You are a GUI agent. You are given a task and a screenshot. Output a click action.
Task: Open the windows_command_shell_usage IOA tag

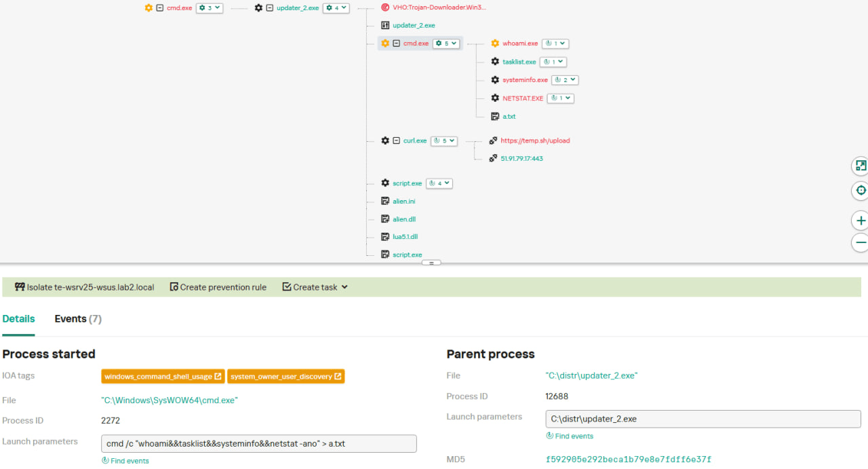163,376
